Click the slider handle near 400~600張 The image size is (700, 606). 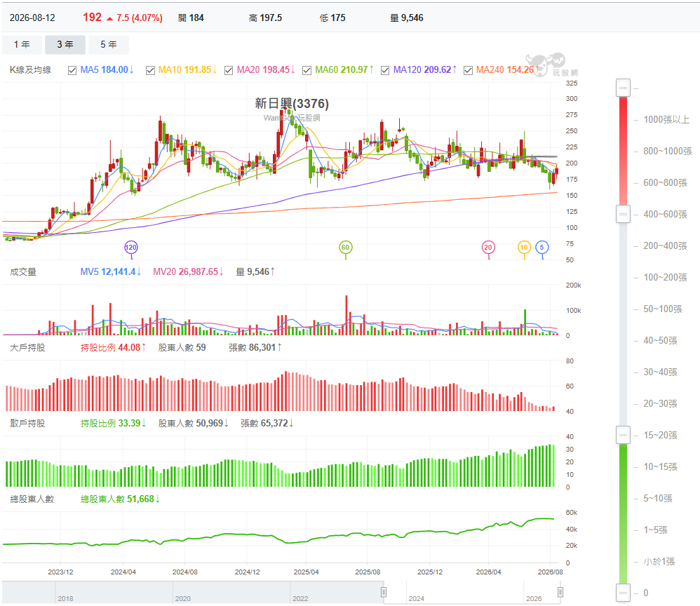623,214
